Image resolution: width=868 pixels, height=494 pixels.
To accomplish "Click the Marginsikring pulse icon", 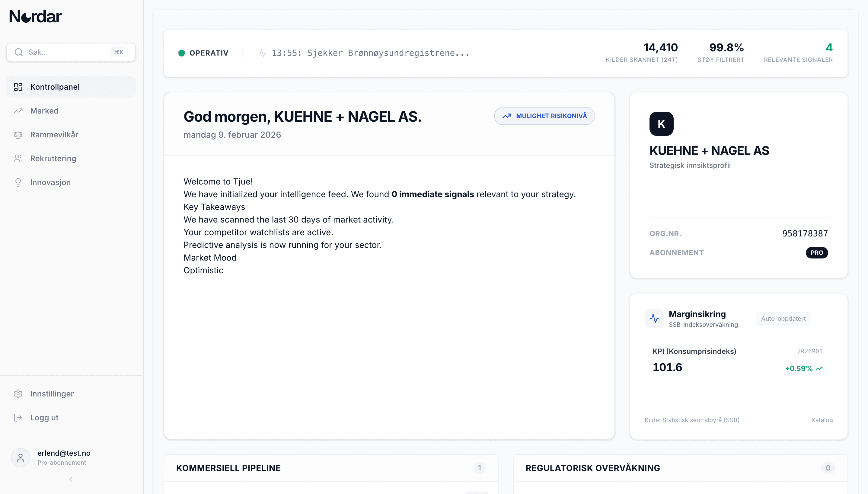I will coord(654,318).
